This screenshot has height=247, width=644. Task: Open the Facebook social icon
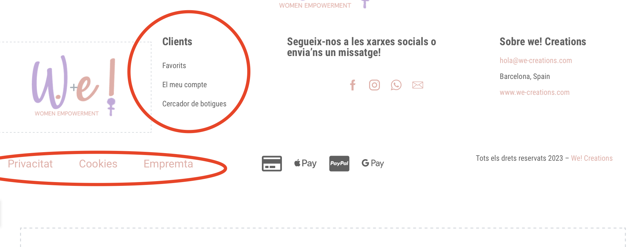(353, 85)
